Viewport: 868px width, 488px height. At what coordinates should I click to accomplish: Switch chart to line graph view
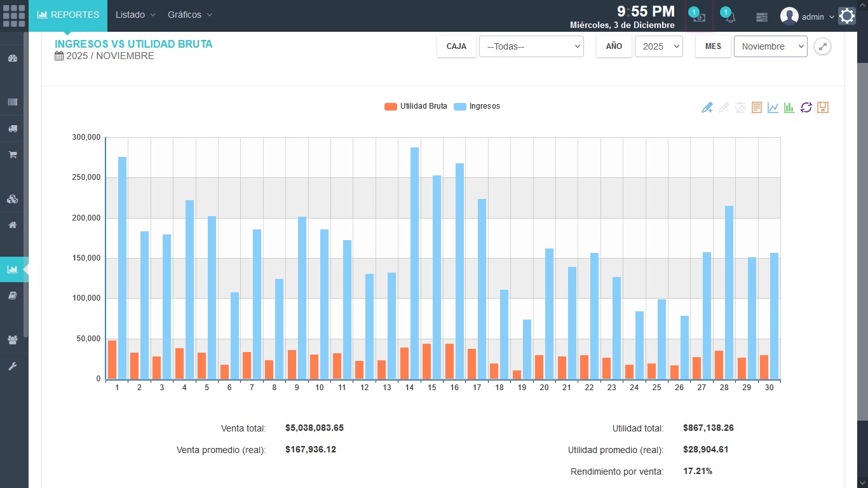pos(773,107)
